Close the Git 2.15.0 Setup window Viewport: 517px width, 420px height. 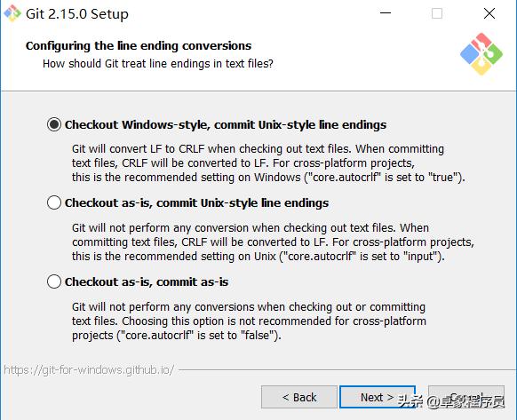coord(489,13)
